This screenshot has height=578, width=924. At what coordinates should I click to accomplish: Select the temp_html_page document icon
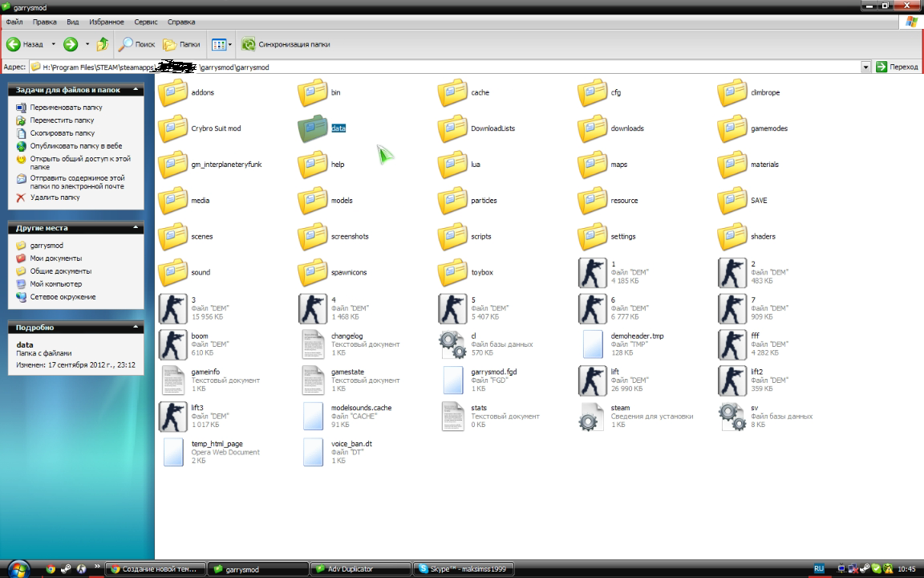(x=173, y=453)
